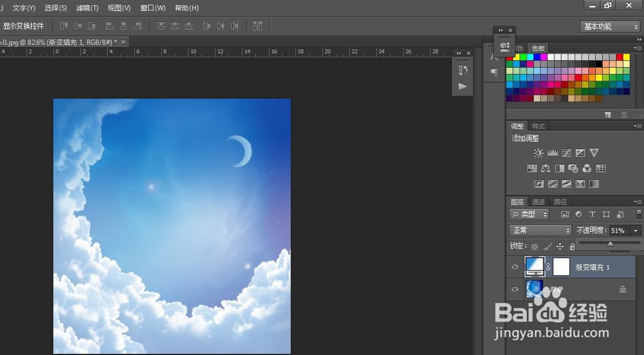Image resolution: width=644 pixels, height=355 pixels.
Task: Add a Threshold adjustment
Action: pos(566,184)
